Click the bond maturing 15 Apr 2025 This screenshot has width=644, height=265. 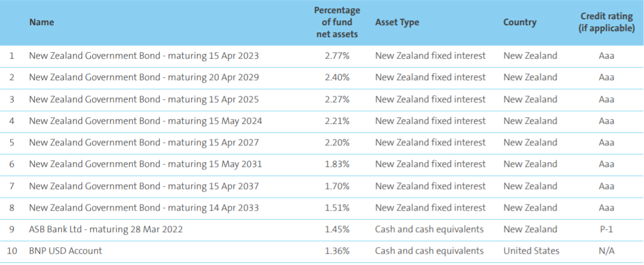pos(144,99)
